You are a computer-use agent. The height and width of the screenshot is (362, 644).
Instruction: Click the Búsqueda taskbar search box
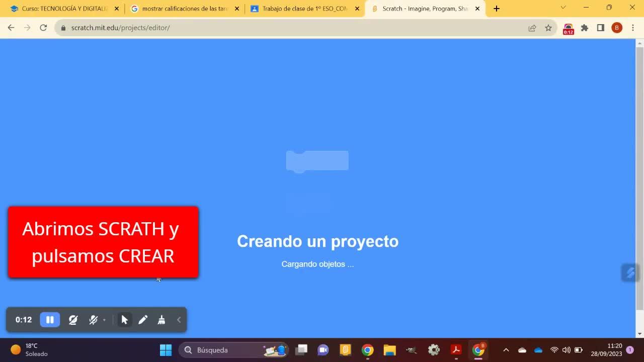click(234, 350)
